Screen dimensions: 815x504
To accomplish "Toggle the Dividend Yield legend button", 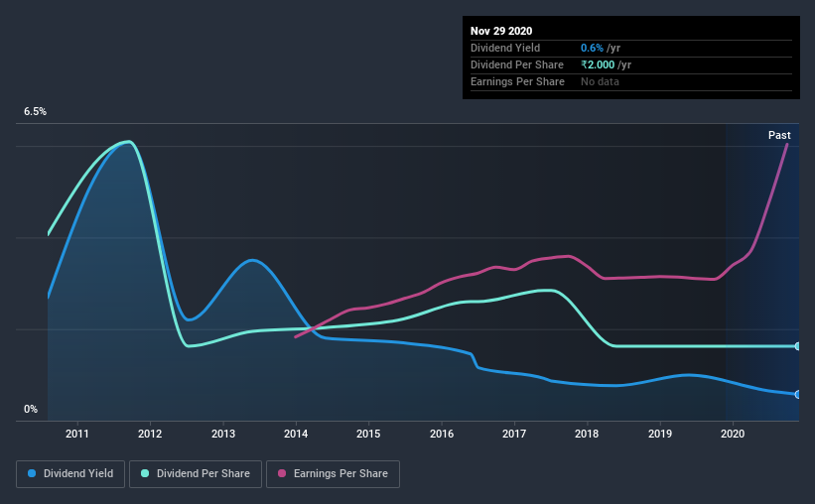I will point(70,474).
